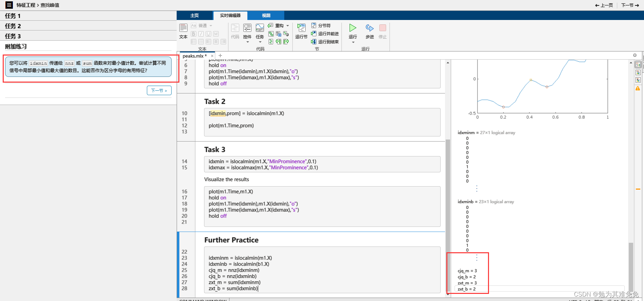The height and width of the screenshot is (301, 644).
Task: Click 运行到结束 (Run to End)
Action: (x=325, y=42)
